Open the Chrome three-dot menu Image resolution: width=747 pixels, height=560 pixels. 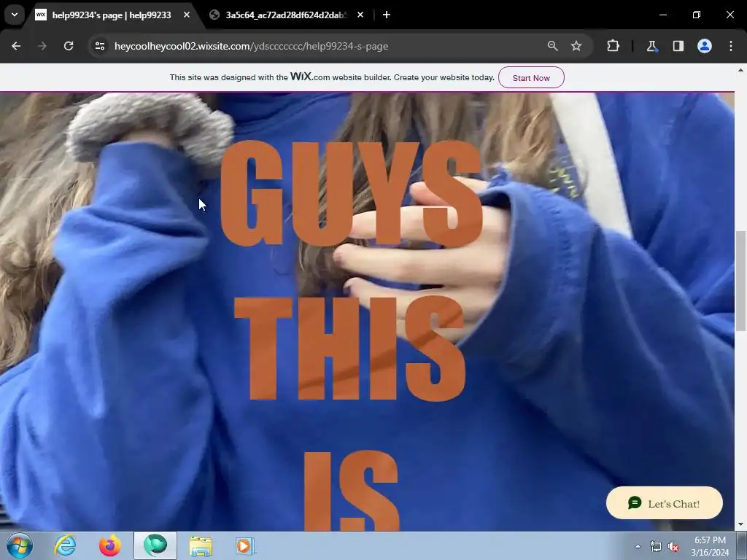tap(731, 46)
